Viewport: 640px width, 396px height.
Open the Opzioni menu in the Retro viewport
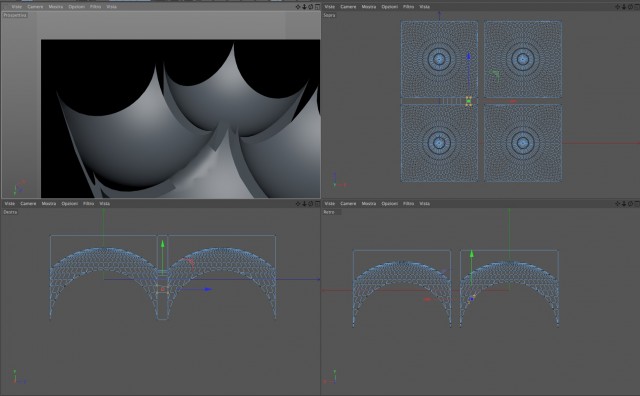(389, 203)
